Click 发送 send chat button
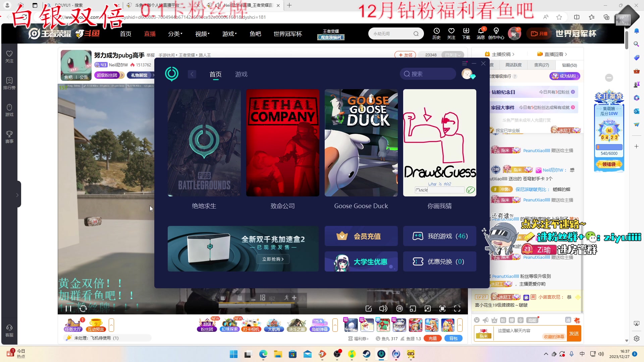 click(574, 334)
